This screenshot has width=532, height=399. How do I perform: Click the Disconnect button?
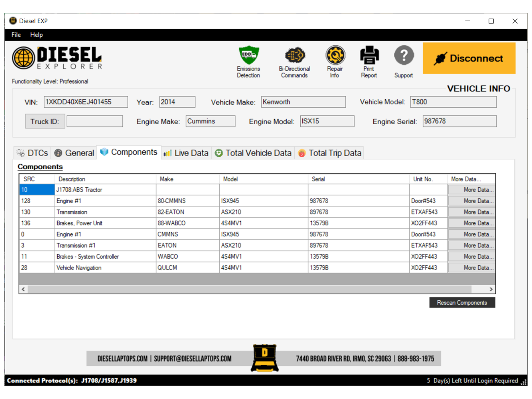(x=469, y=58)
